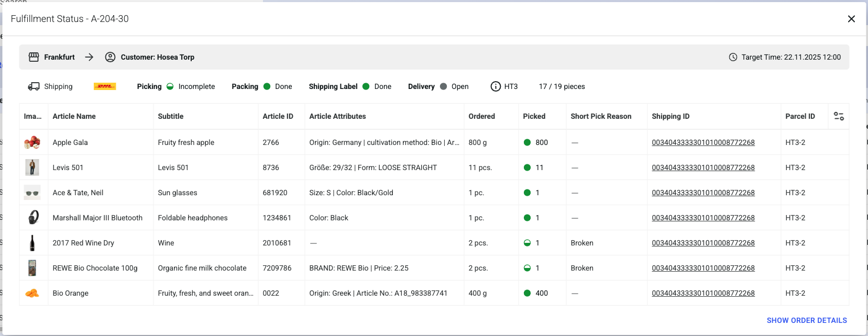Click the Shipping truck icon
The image size is (868, 336).
click(x=34, y=86)
